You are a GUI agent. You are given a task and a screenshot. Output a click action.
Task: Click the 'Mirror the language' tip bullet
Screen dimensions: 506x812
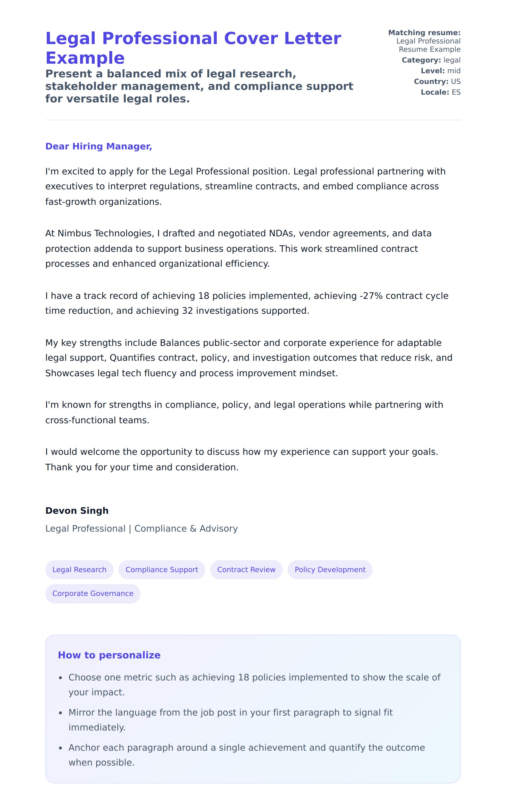[x=230, y=720]
